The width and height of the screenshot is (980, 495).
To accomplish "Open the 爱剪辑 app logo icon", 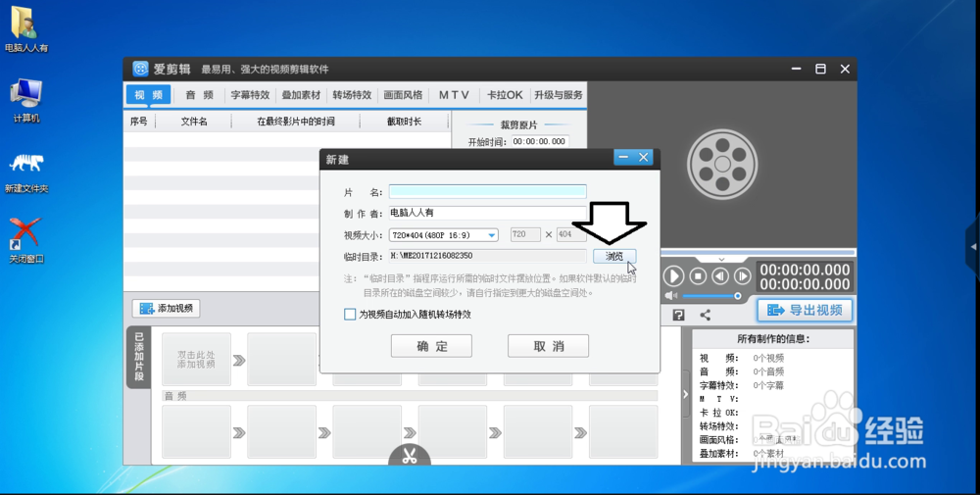I will click(140, 69).
